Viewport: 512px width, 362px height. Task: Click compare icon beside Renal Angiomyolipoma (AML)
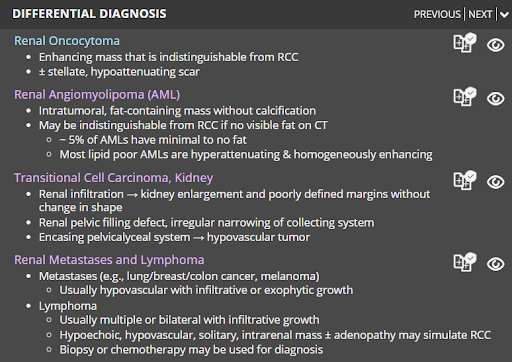point(465,97)
